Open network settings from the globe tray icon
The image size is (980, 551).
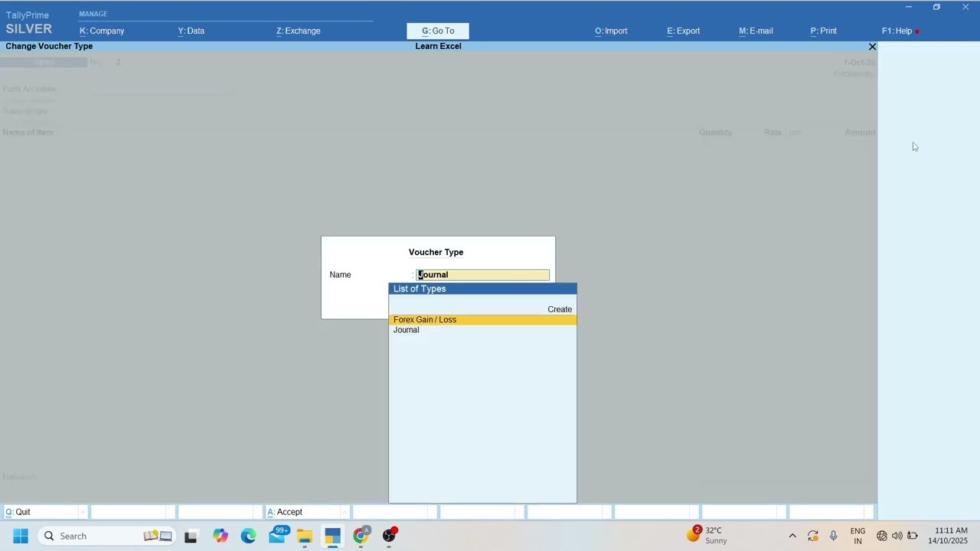coord(882,536)
